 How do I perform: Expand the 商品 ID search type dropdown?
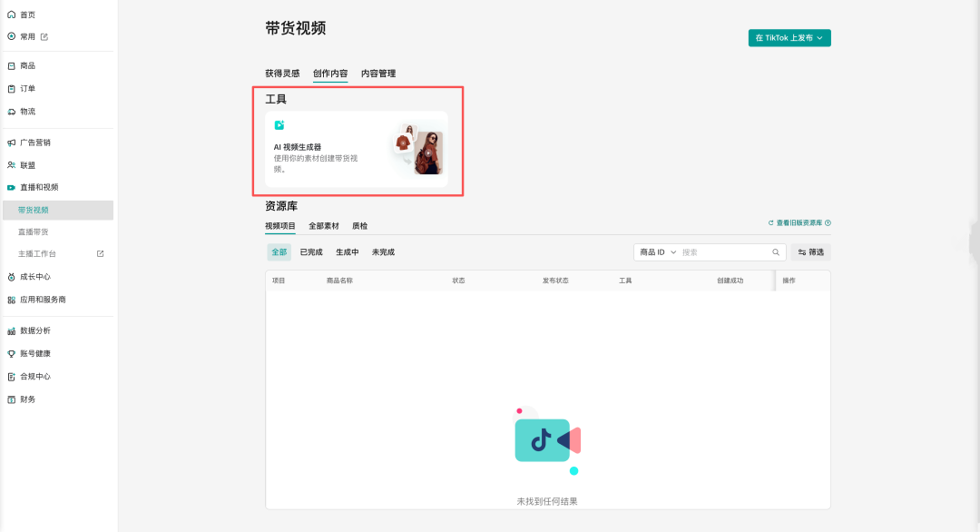658,252
